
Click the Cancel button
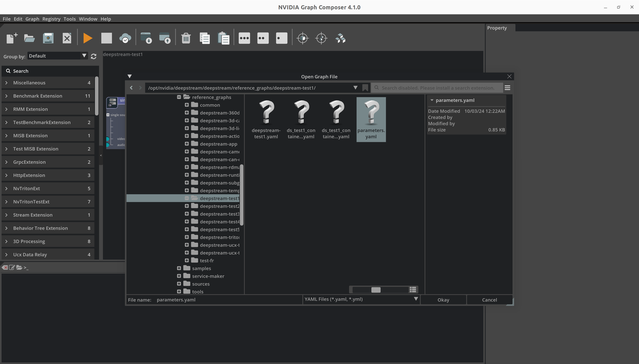pyautogui.click(x=489, y=300)
